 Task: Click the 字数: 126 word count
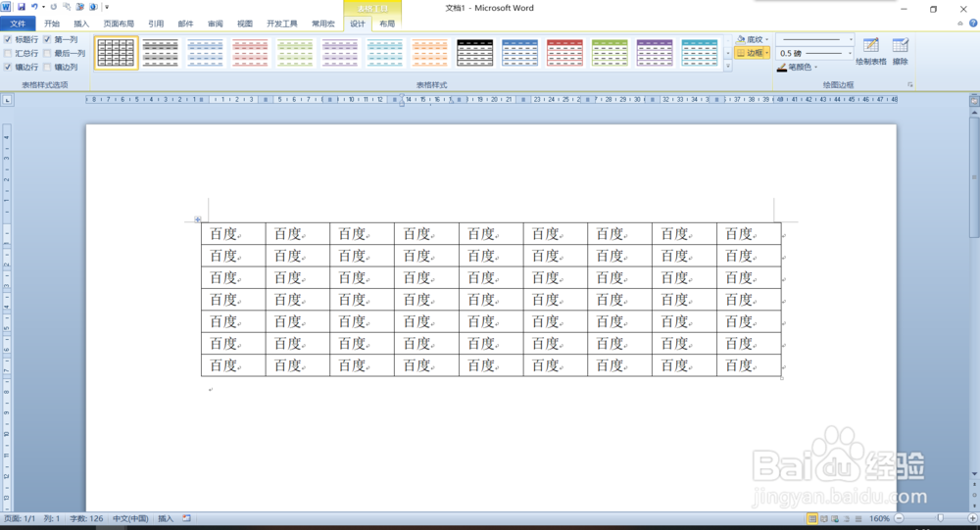[86, 519]
